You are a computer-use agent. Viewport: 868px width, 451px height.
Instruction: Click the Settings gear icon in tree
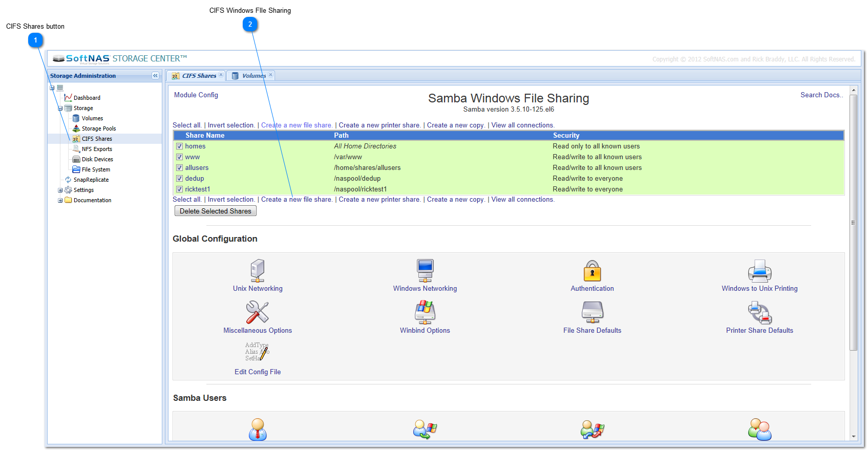coord(68,190)
